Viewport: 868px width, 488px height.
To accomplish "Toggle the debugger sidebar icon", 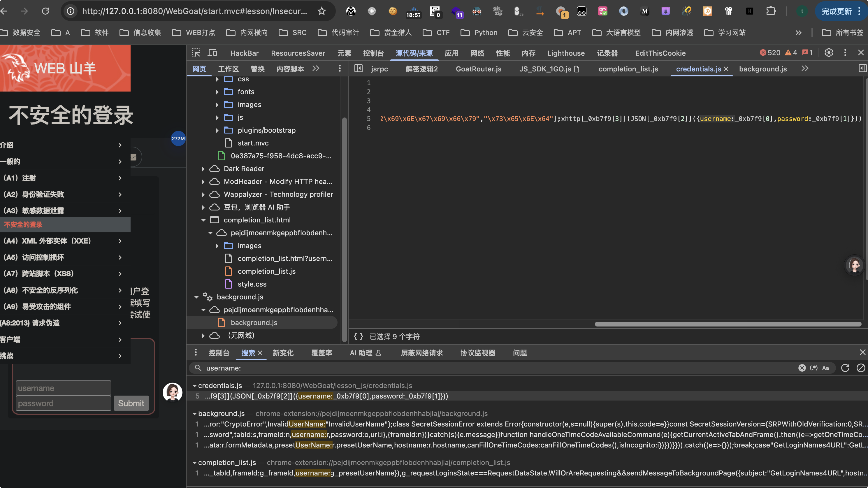I will coord(862,69).
